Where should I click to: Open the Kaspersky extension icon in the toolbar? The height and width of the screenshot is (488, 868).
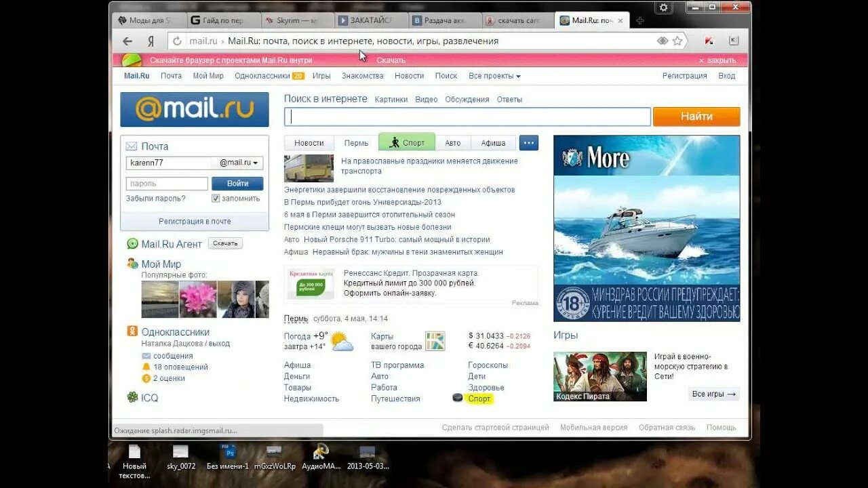coord(709,41)
